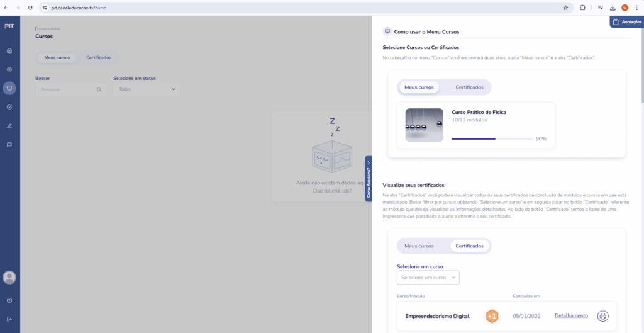The image size is (644, 333).
Task: Open the Chrome three-dot menu
Action: [x=636, y=8]
